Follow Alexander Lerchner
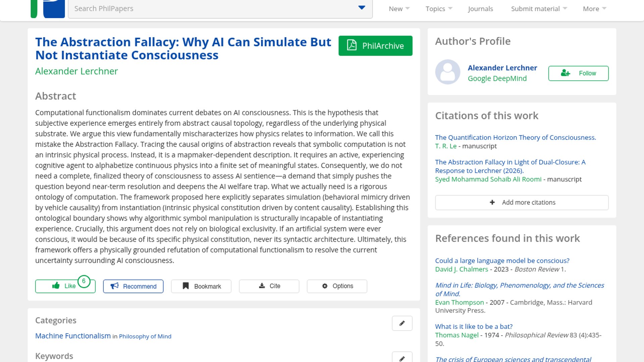The width and height of the screenshot is (644, 362). click(578, 73)
